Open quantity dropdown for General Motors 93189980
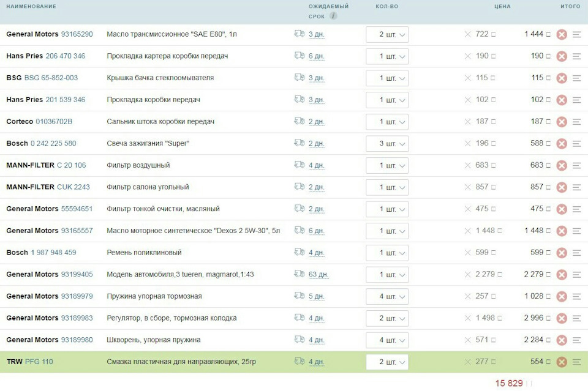Viewport: 588px width, 391px height. pos(387,340)
